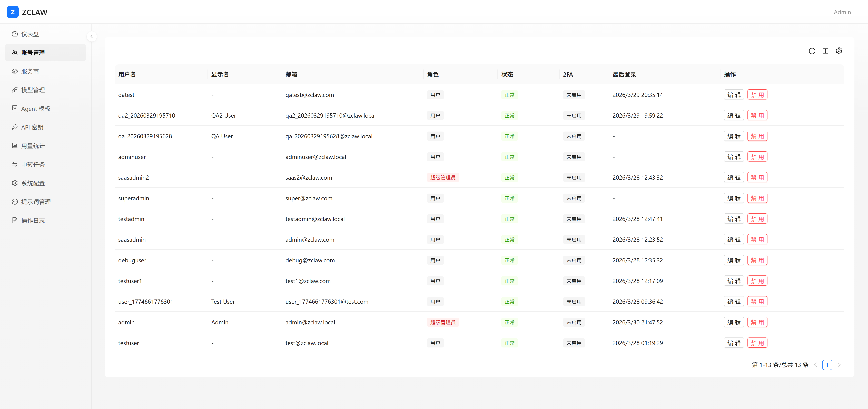Open 模型管理 in sidebar
868x409 pixels.
click(33, 90)
